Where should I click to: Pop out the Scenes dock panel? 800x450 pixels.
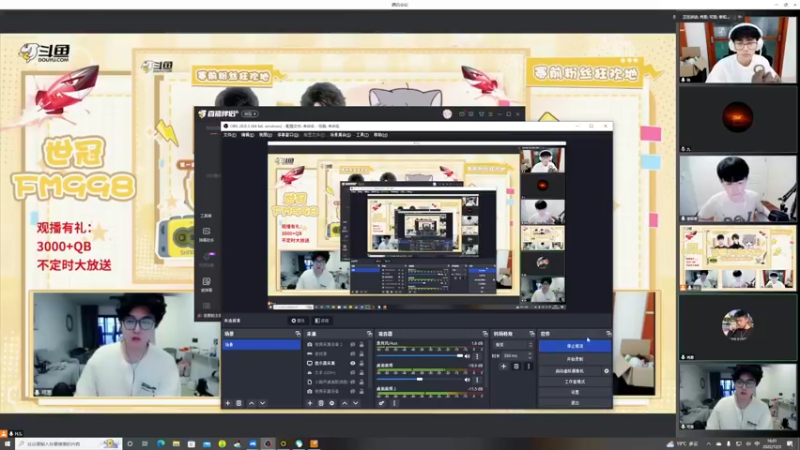298,334
